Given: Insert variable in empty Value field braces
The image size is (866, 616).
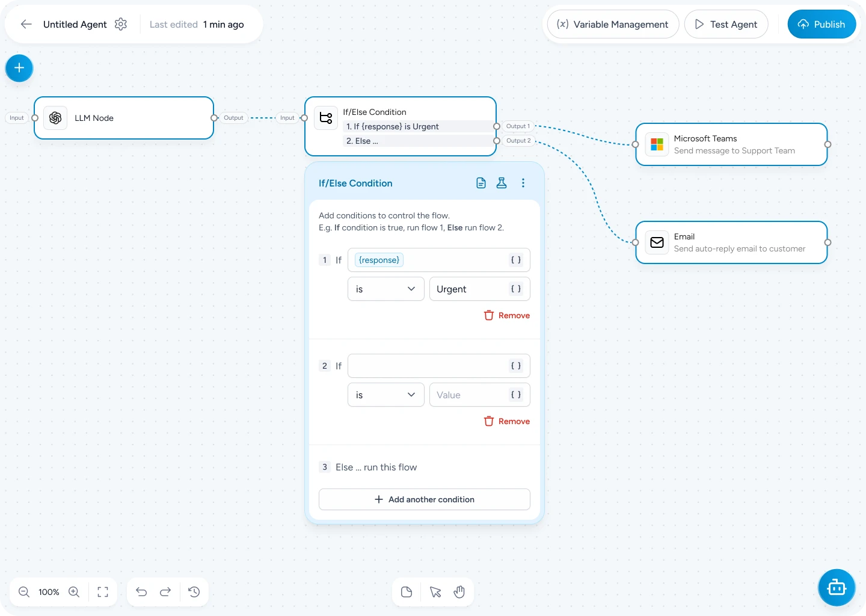Looking at the screenshot, I should pyautogui.click(x=515, y=395).
